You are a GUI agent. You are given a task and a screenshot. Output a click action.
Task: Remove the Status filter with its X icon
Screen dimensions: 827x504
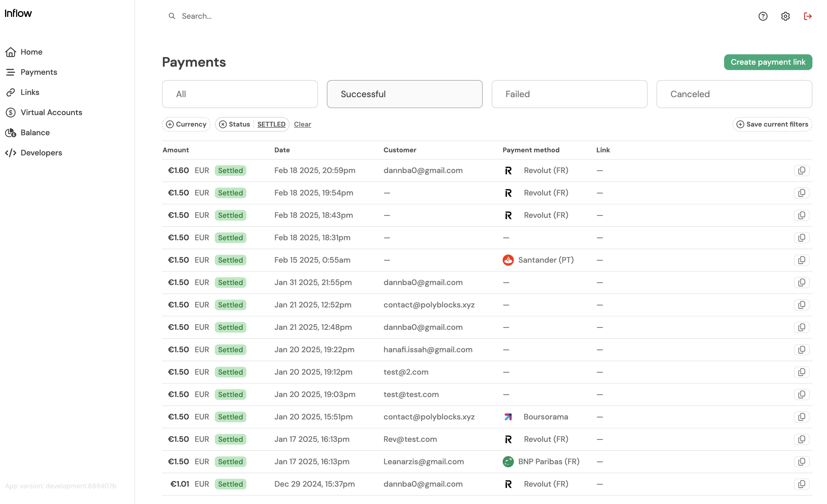click(223, 124)
